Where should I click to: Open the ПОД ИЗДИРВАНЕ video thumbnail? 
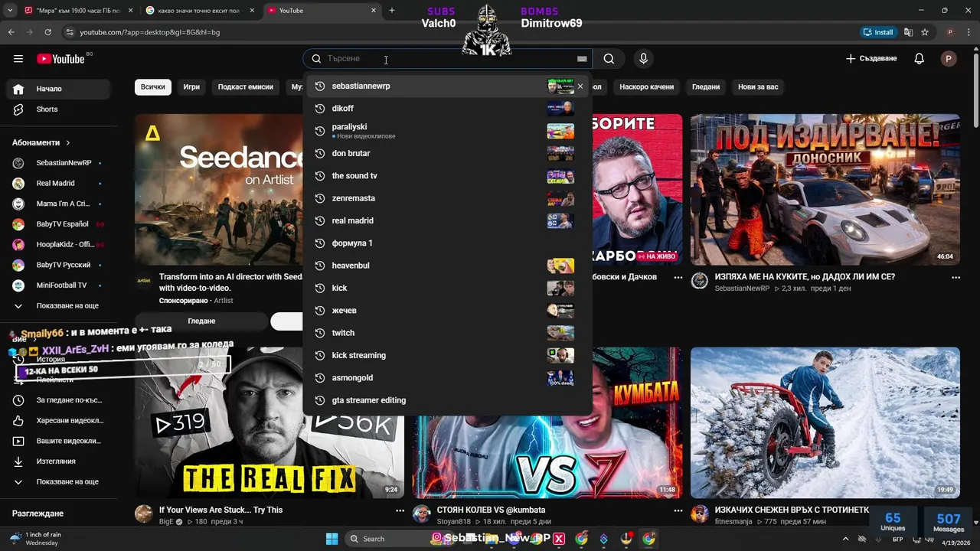point(825,190)
